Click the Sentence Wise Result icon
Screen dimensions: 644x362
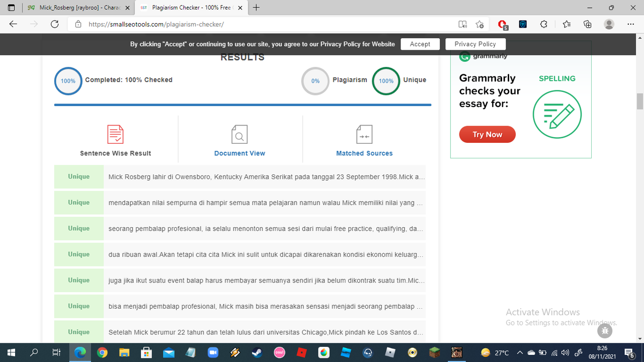click(115, 134)
